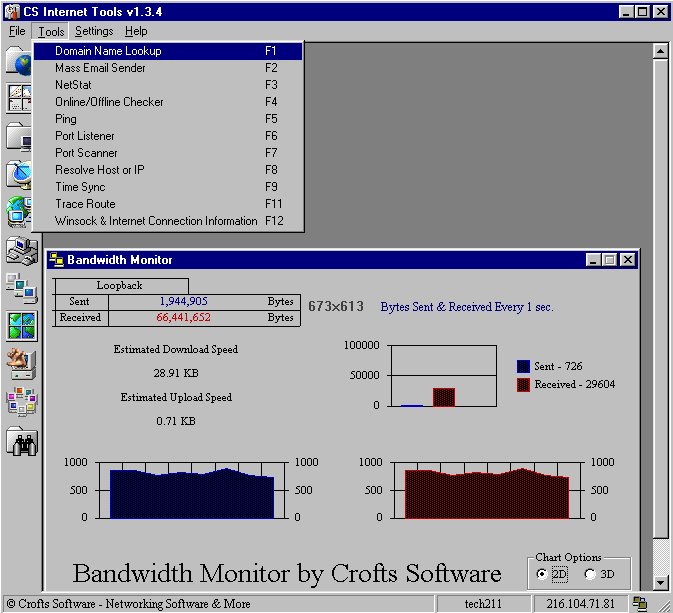This screenshot has height=613, width=673.
Task: Click the binoculars icon in the sidebar
Action: coord(21,441)
